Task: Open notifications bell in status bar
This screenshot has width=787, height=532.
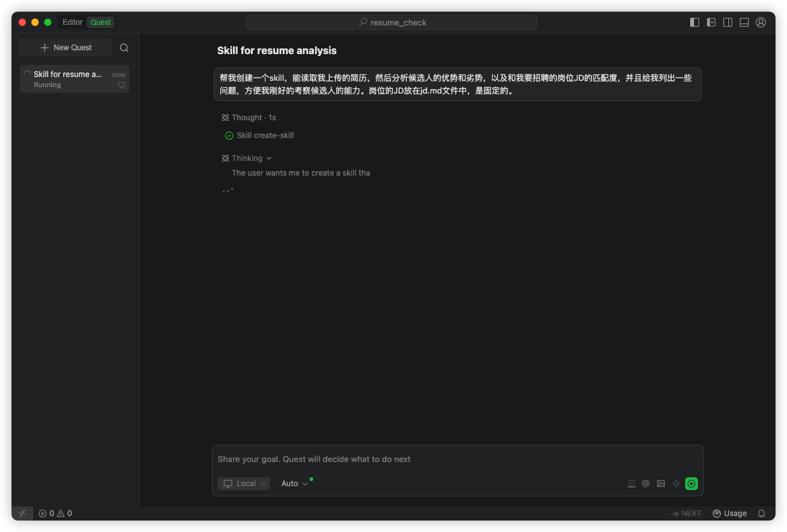Action: pyautogui.click(x=762, y=514)
